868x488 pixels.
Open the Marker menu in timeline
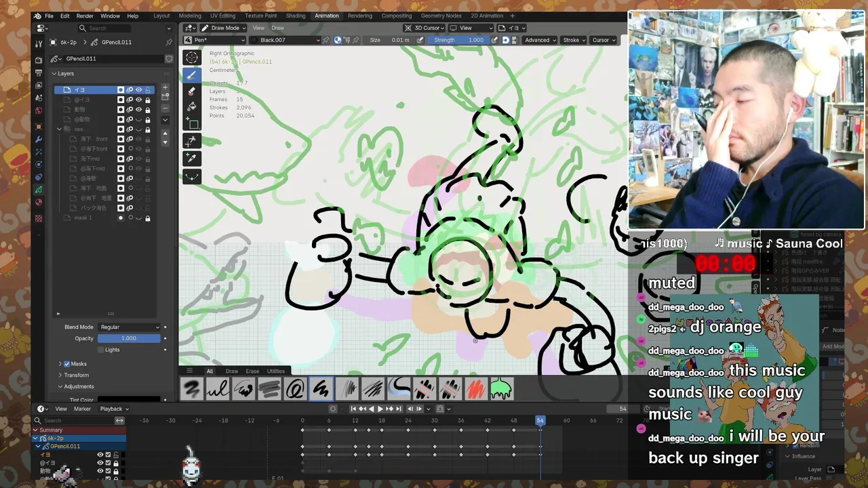pyautogui.click(x=82, y=409)
